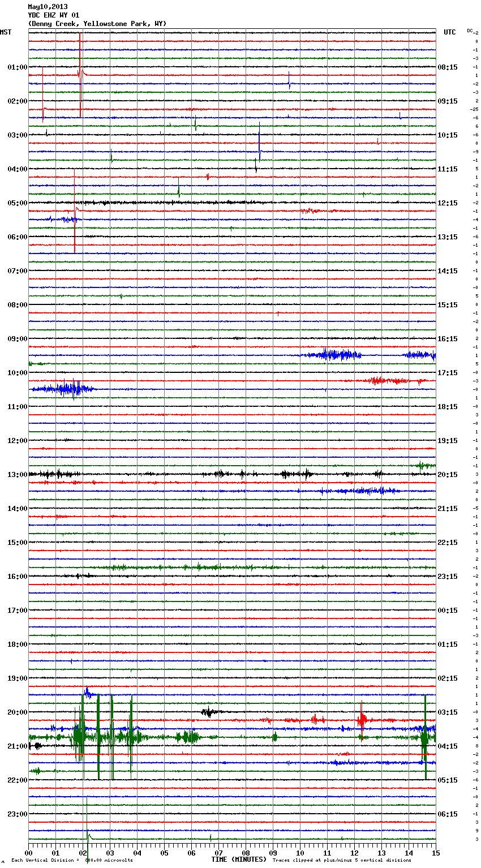Select minute tick label 10 on the axis
The image size is (481, 868).
(x=300, y=853)
